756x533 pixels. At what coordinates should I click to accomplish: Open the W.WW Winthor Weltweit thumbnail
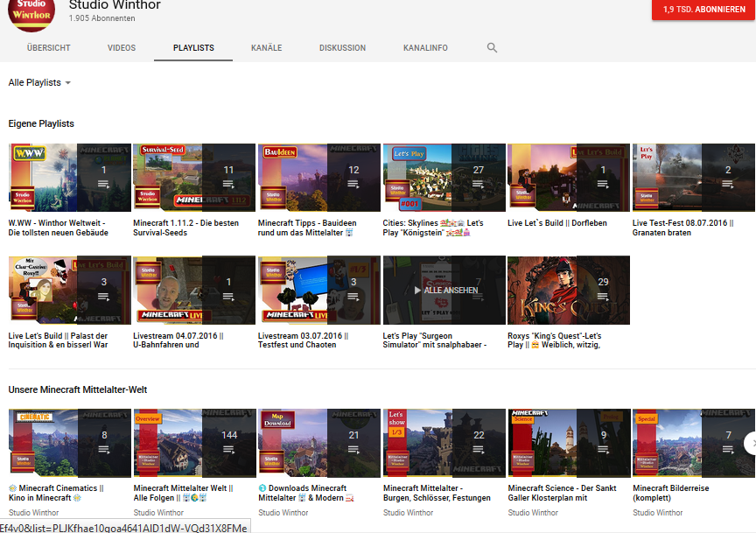pos(44,178)
